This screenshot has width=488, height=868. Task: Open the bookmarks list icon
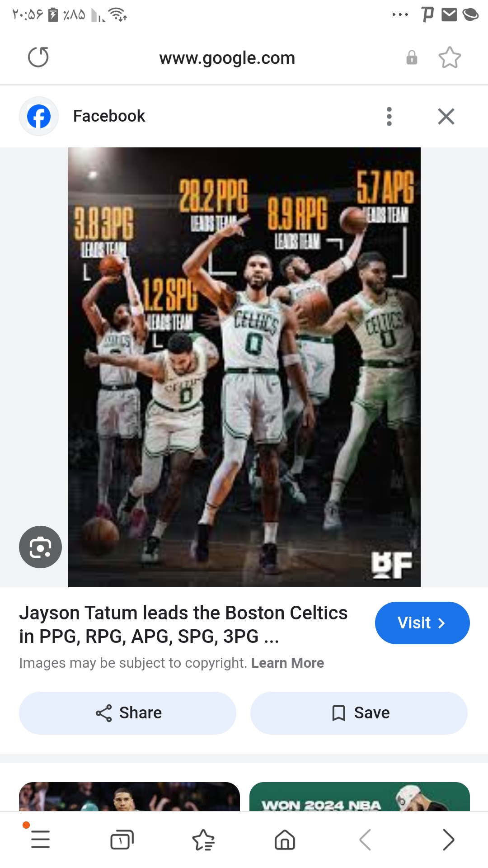[203, 840]
